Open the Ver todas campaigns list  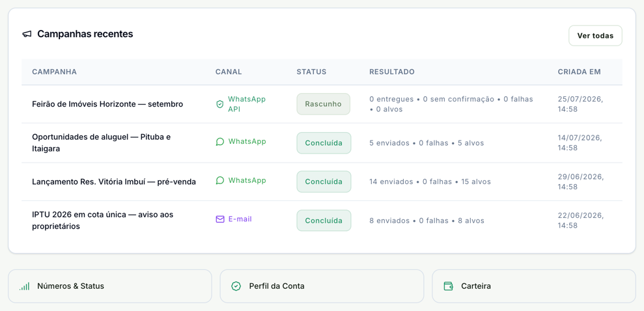click(x=595, y=36)
